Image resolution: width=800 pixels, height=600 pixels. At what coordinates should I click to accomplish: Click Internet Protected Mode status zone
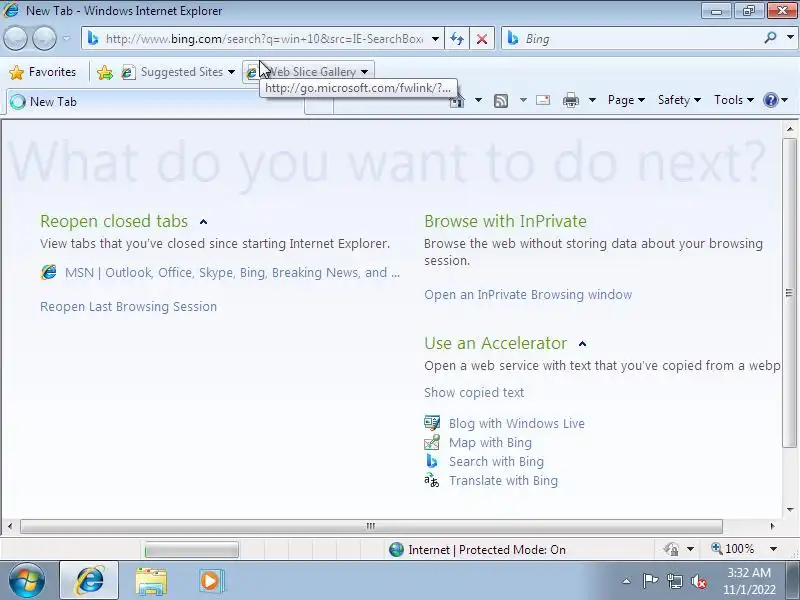click(x=477, y=549)
